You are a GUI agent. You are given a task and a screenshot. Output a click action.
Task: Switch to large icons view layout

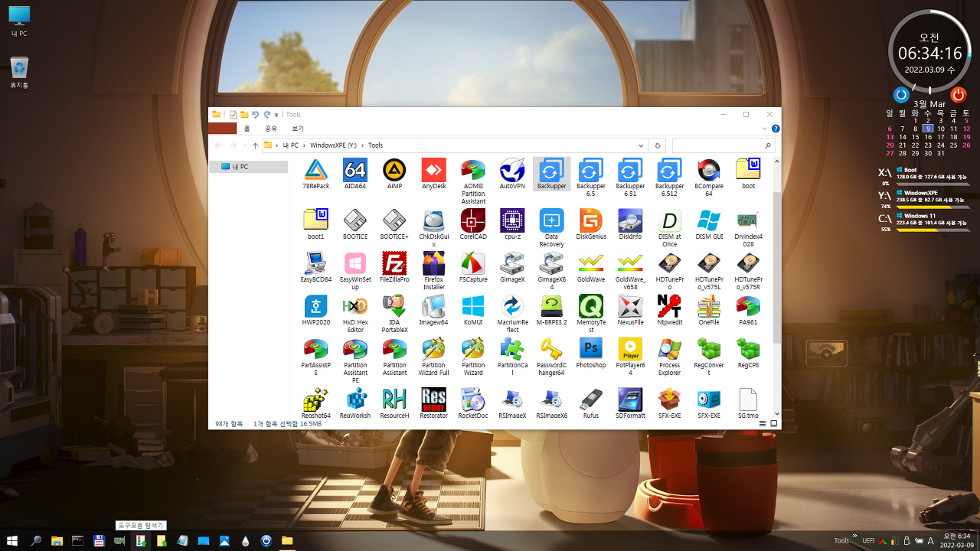773,423
